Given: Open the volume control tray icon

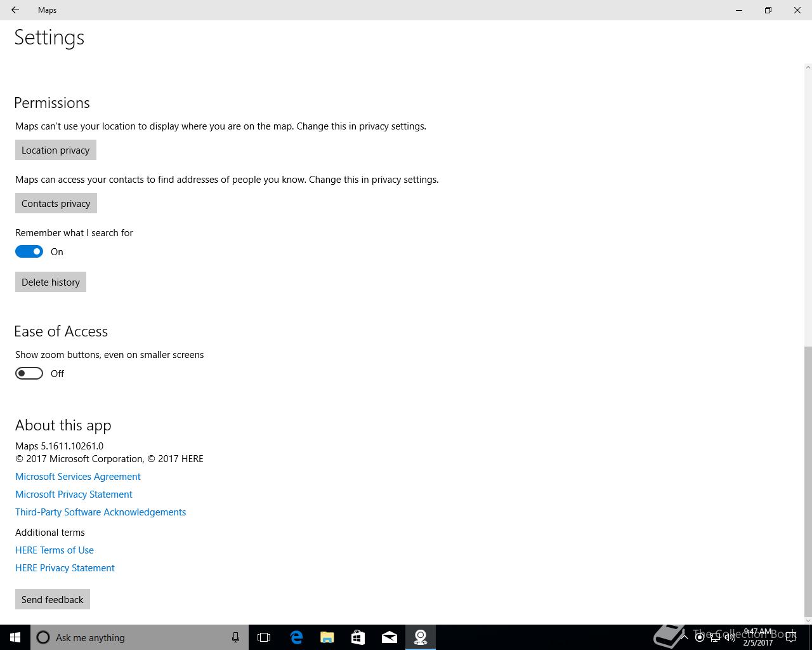Looking at the screenshot, I should coord(730,637).
